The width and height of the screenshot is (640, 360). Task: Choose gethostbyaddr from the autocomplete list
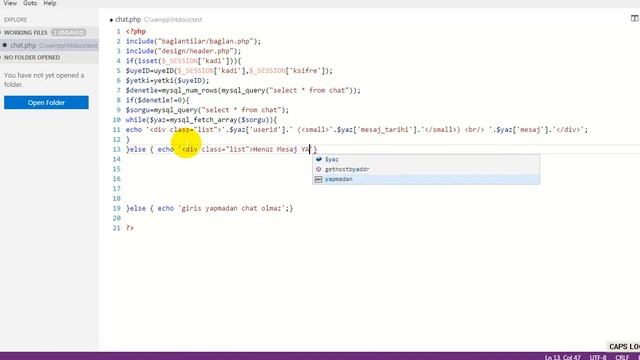[426, 169]
